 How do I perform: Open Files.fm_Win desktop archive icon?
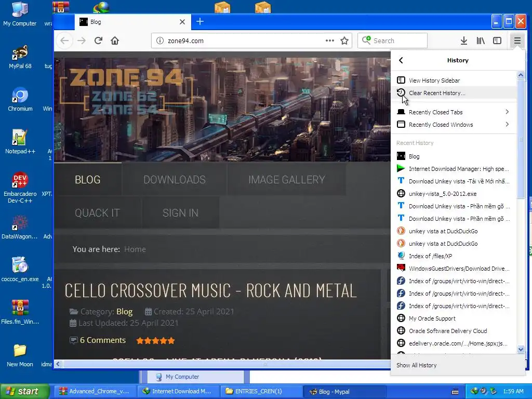[x=20, y=312]
